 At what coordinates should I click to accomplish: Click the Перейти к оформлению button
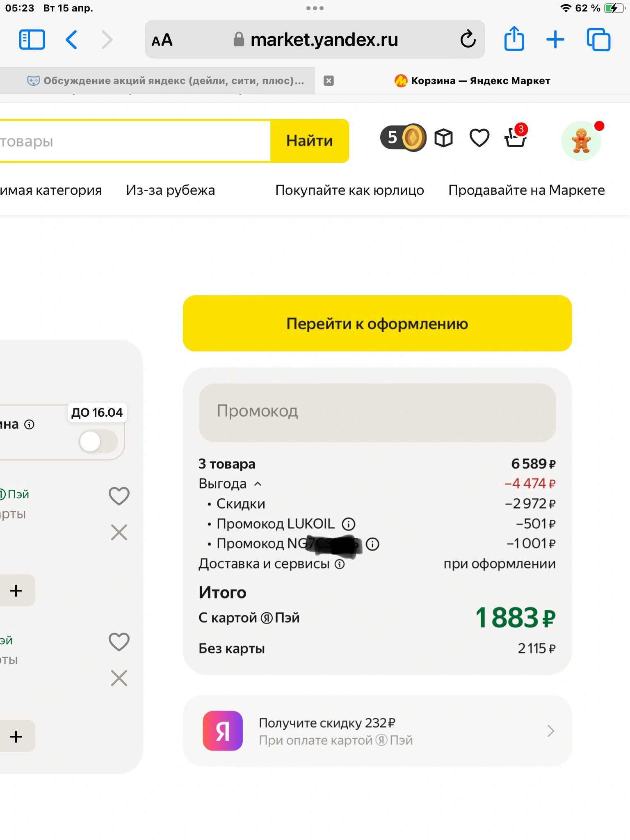click(x=377, y=323)
